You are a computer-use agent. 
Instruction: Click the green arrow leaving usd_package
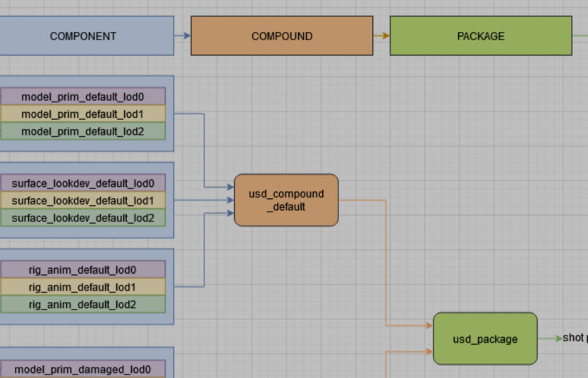tap(549, 339)
